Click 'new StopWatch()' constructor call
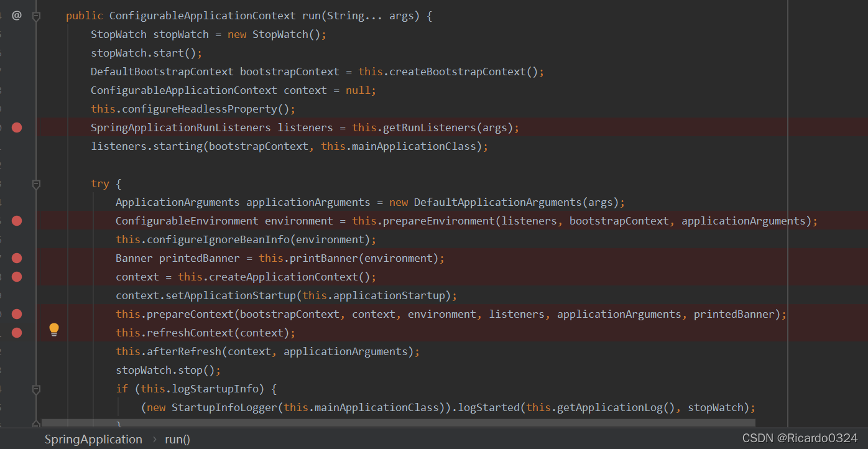The width and height of the screenshot is (868, 449). 274,34
